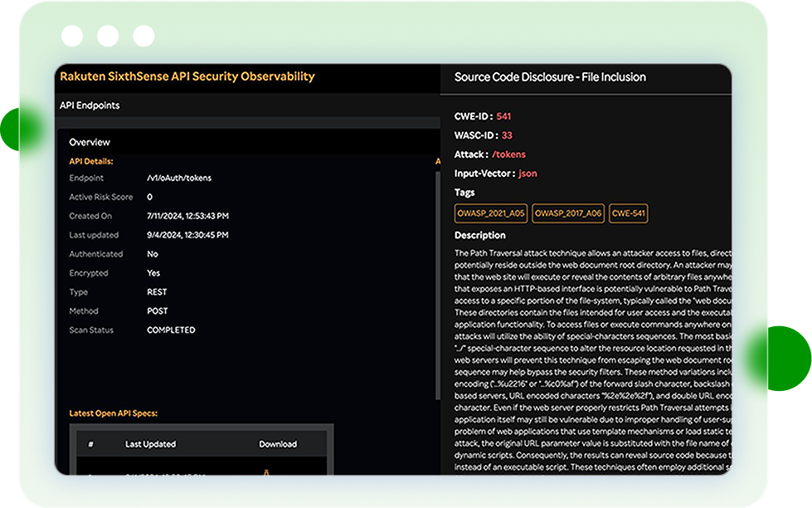Click the WASC-ID value 33

[x=507, y=135]
